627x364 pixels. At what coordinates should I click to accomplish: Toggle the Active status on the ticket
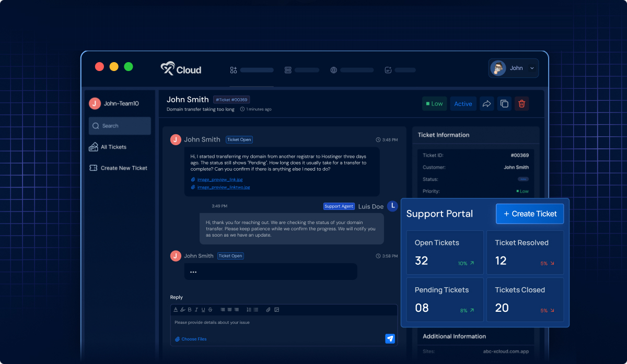(463, 103)
